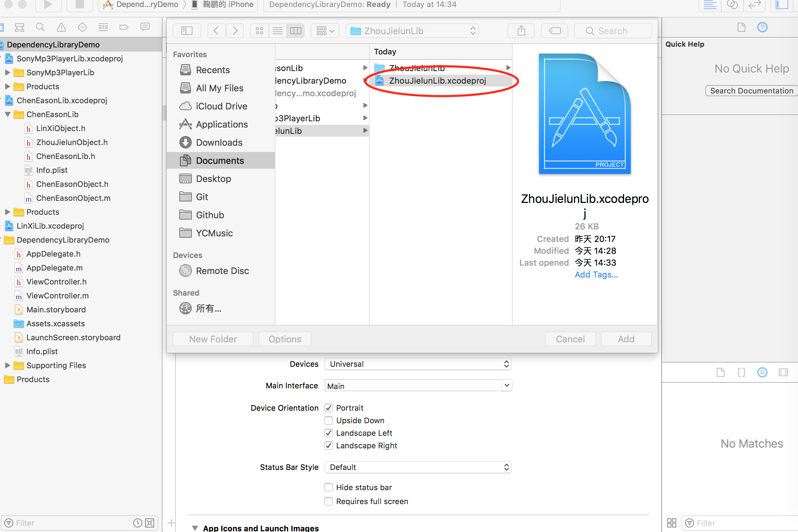798x532 pixels.
Task: Select Desktop in Favorites sidebar
Action: [213, 179]
